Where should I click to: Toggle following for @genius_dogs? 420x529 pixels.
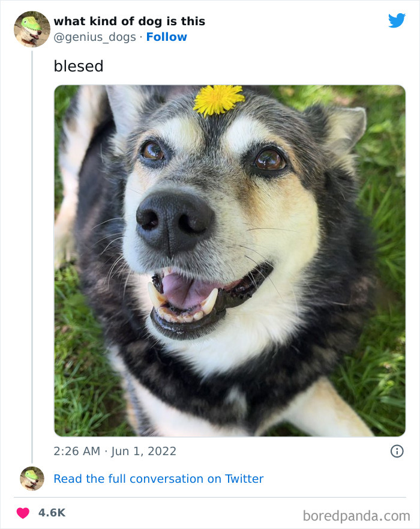(167, 37)
